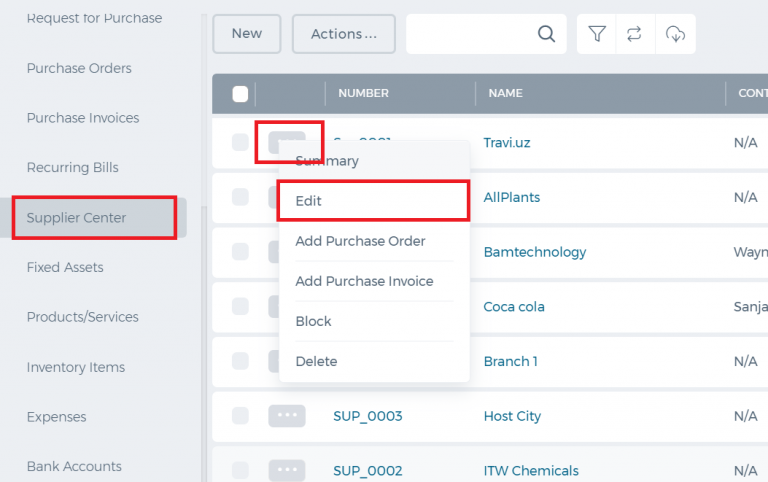Image resolution: width=768 pixels, height=482 pixels.
Task: Open the Actions... dropdown
Action: [344, 34]
